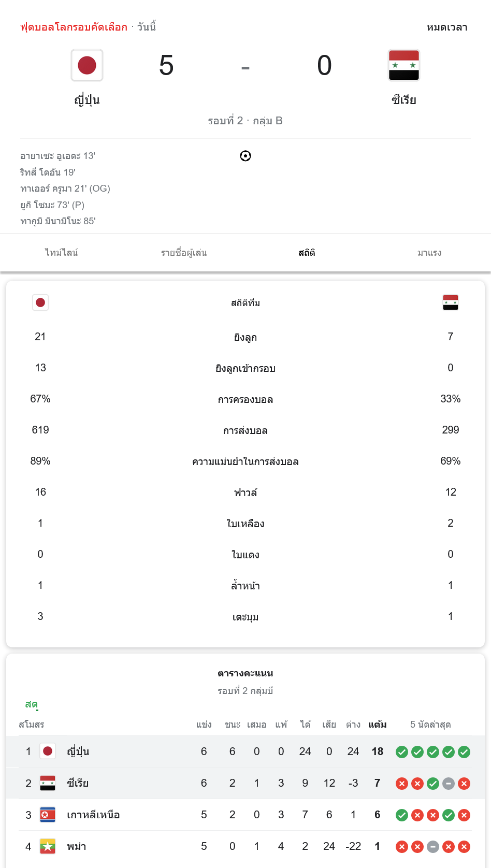Click North Korea flag in standings table
The width and height of the screenshot is (491, 868).
[48, 815]
